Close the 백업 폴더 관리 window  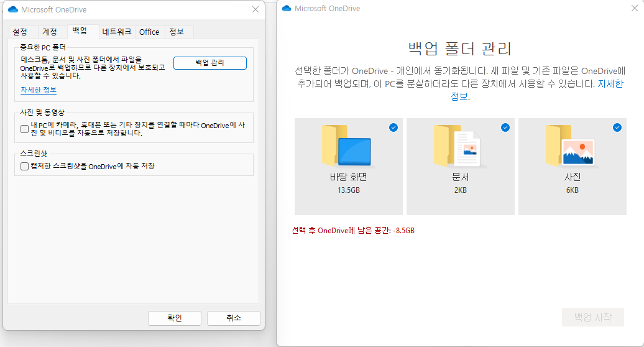tap(635, 8)
